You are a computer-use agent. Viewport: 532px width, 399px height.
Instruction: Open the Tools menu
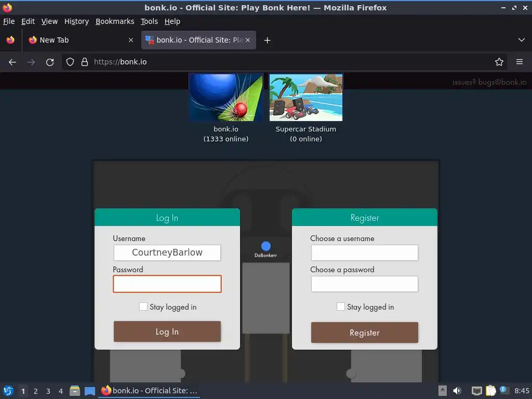click(x=149, y=21)
